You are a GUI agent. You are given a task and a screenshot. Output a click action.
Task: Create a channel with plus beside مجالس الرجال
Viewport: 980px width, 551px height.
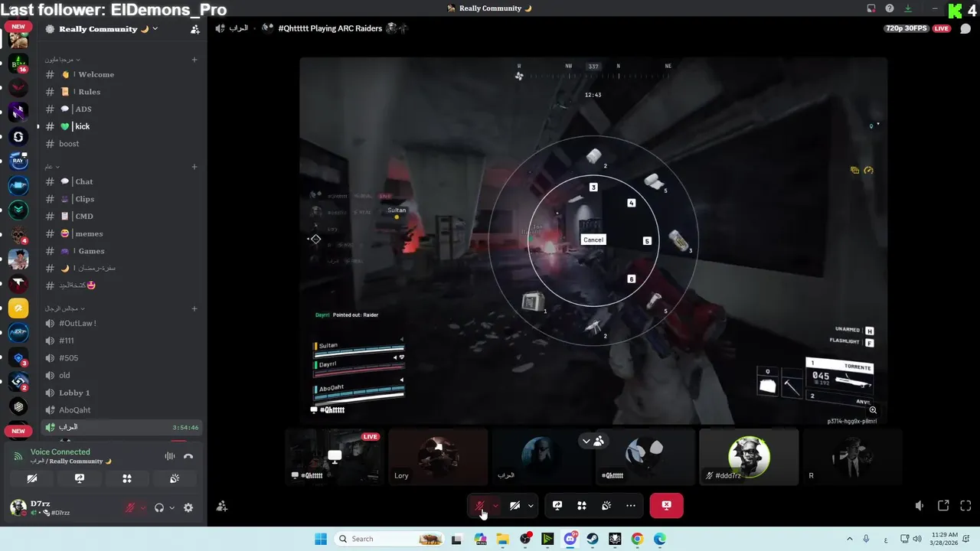pyautogui.click(x=194, y=308)
